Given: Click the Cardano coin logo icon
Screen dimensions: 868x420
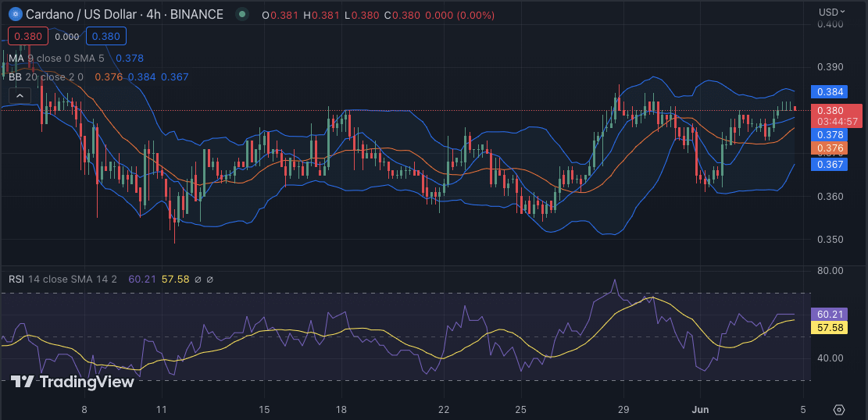Looking at the screenshot, I should [x=13, y=14].
